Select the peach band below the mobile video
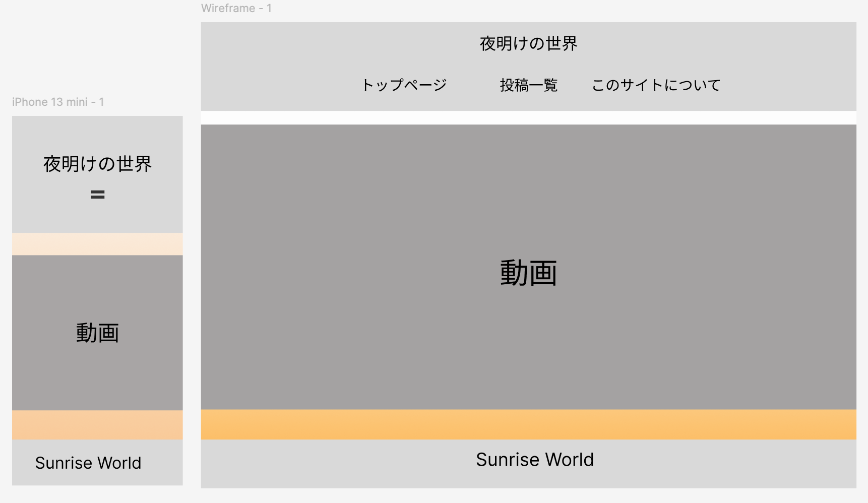 [97, 424]
